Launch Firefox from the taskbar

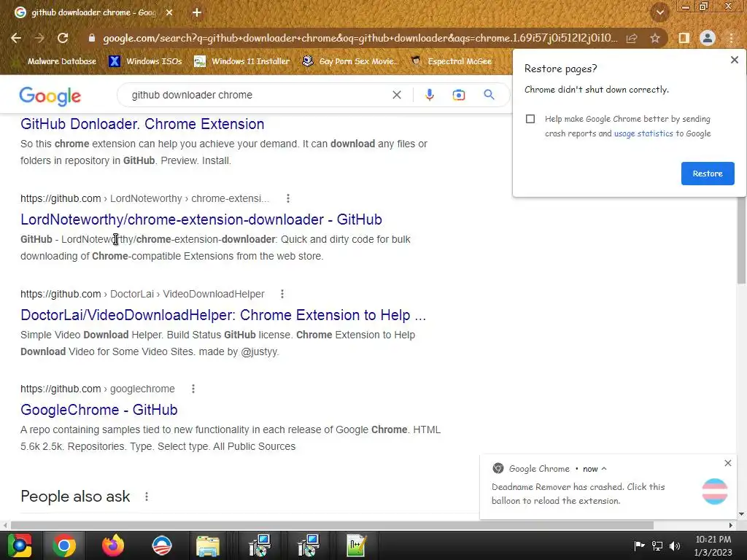click(113, 545)
